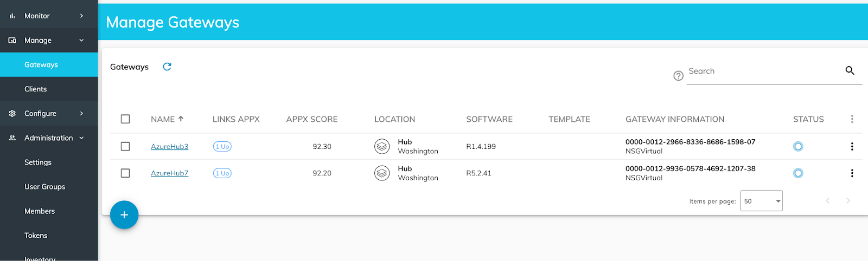Open the AzureHub3 gateway link

tap(169, 146)
